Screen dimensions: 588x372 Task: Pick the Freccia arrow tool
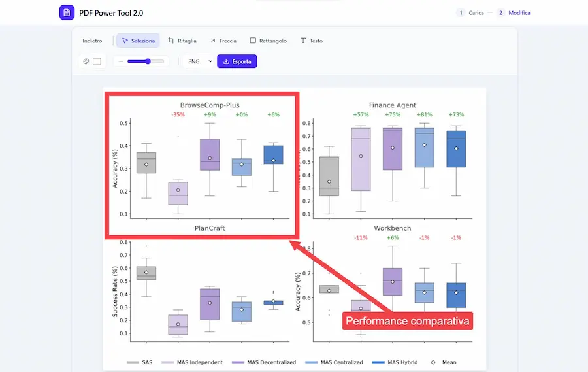pos(223,41)
